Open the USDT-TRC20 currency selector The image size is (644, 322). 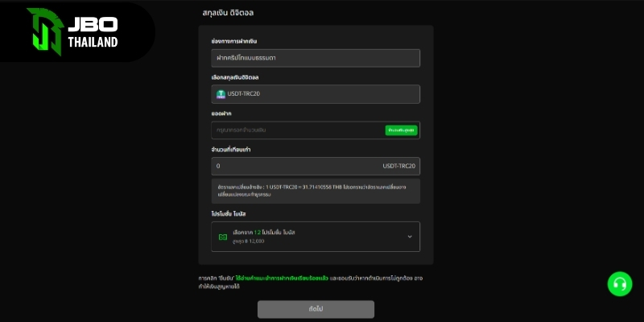(x=316, y=94)
